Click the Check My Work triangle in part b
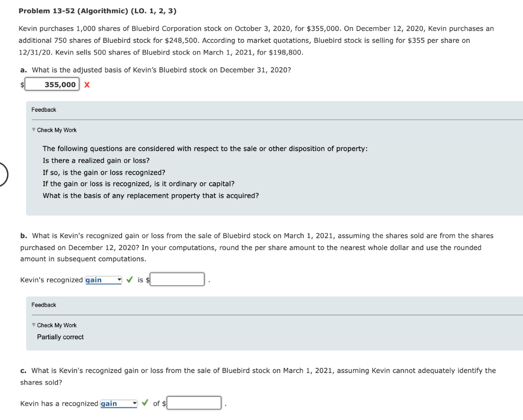 pyautogui.click(x=33, y=325)
